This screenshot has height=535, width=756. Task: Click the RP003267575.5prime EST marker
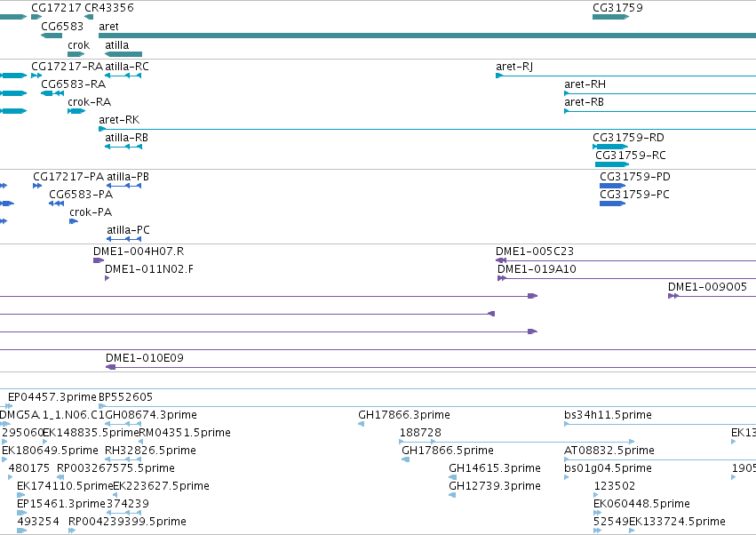[x=60, y=477]
